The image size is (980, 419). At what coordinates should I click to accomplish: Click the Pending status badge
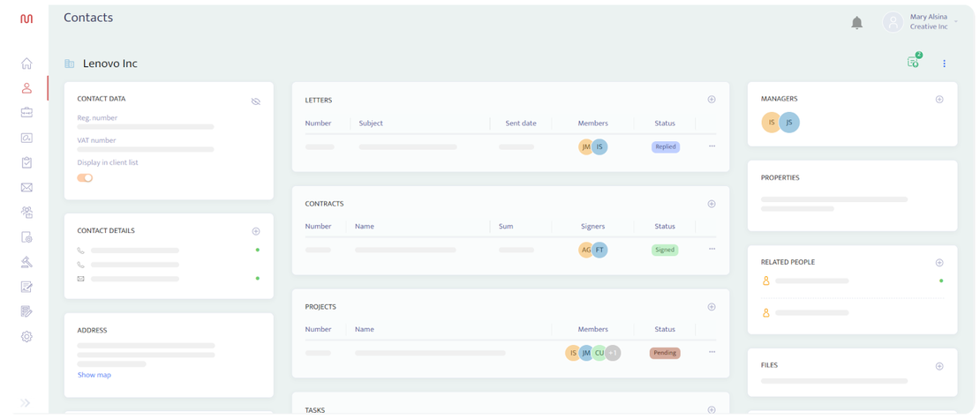[665, 353]
